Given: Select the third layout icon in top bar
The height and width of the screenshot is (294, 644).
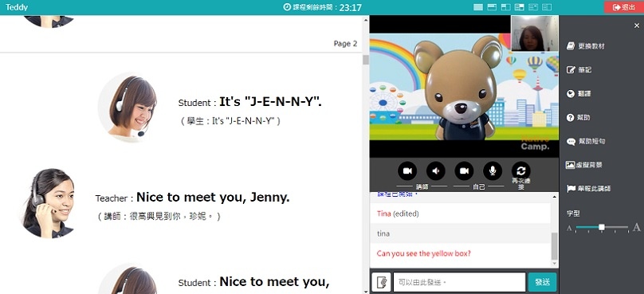Looking at the screenshot, I should tap(505, 7).
